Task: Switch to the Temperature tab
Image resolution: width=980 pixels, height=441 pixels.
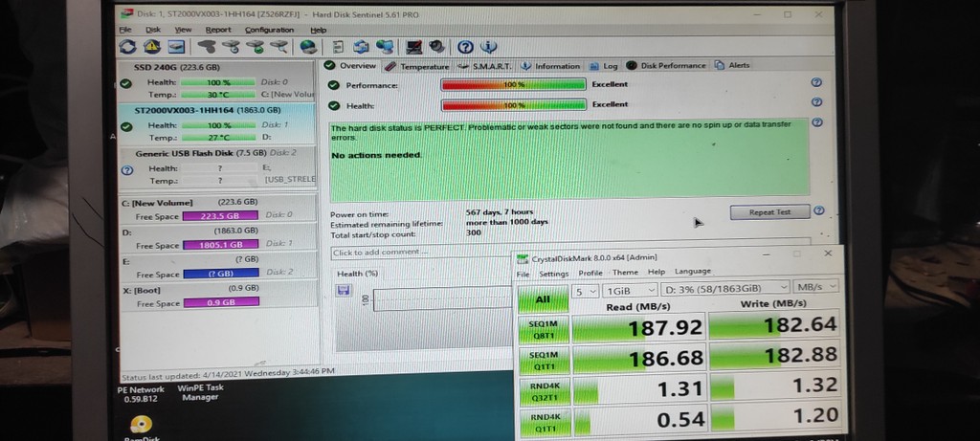Action: [417, 66]
